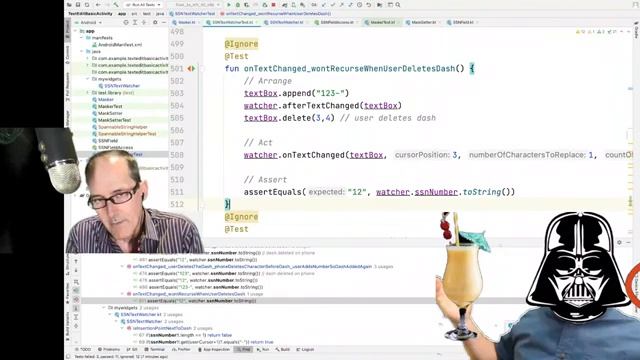This screenshot has height=360, width=640.
Task: Select SpannableStringHelper in project tree
Action: pyautogui.click(x=120, y=127)
